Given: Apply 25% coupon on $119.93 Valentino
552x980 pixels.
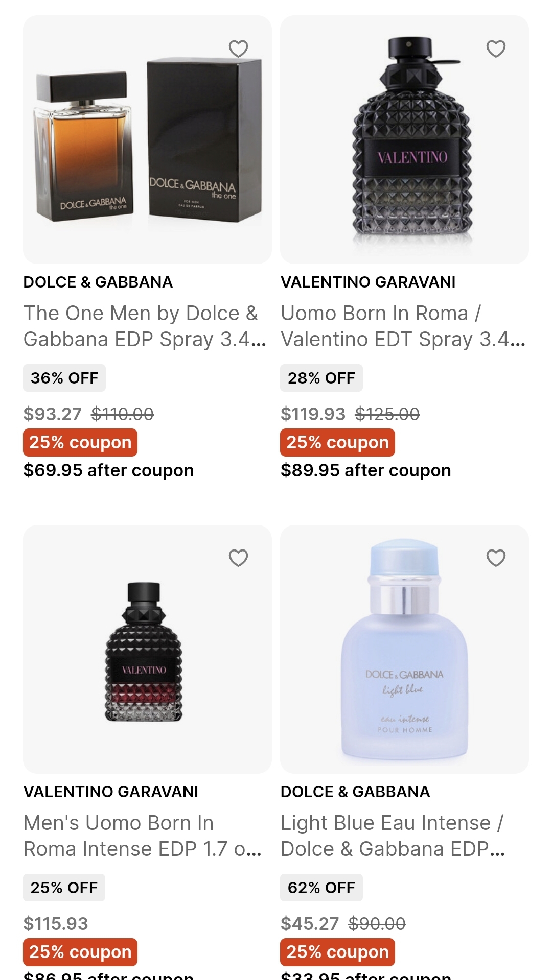Looking at the screenshot, I should pyautogui.click(x=337, y=442).
